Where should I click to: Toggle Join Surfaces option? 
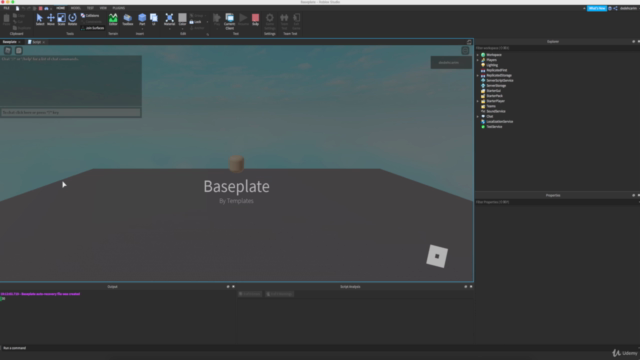pyautogui.click(x=93, y=28)
